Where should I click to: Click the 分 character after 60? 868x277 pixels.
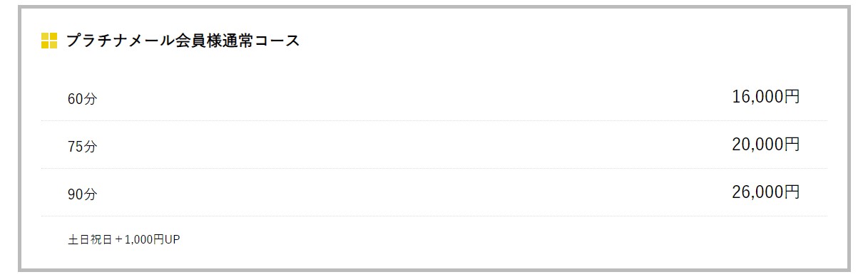tap(90, 100)
